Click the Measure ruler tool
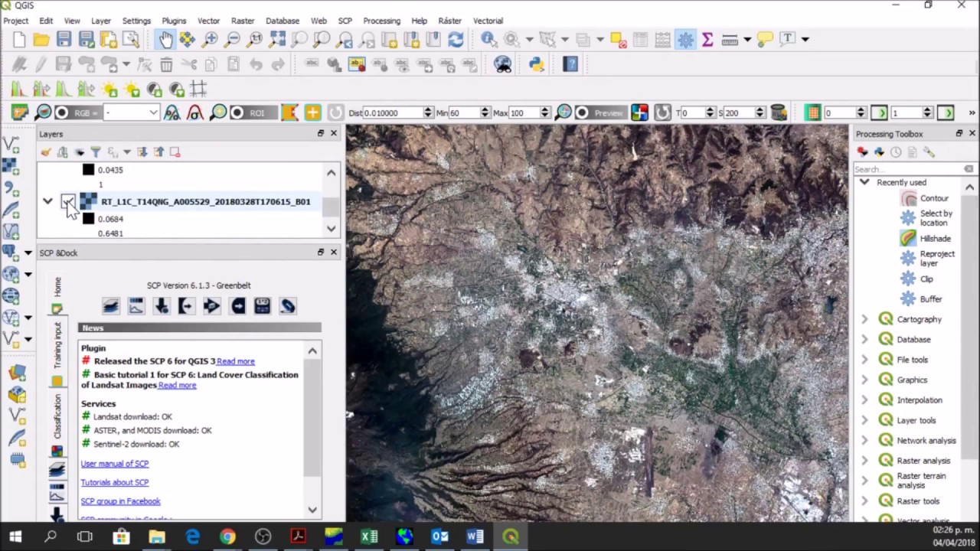Image resolution: width=980 pixels, height=551 pixels. [x=730, y=39]
